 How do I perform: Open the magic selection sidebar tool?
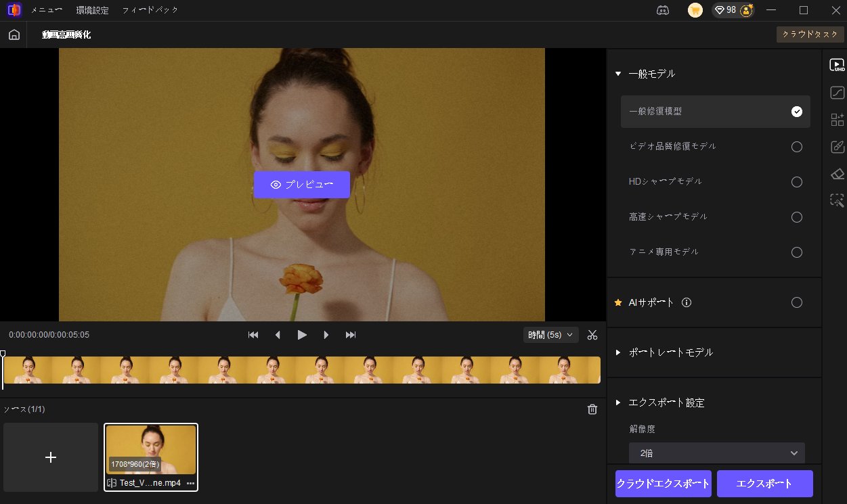coord(838,200)
